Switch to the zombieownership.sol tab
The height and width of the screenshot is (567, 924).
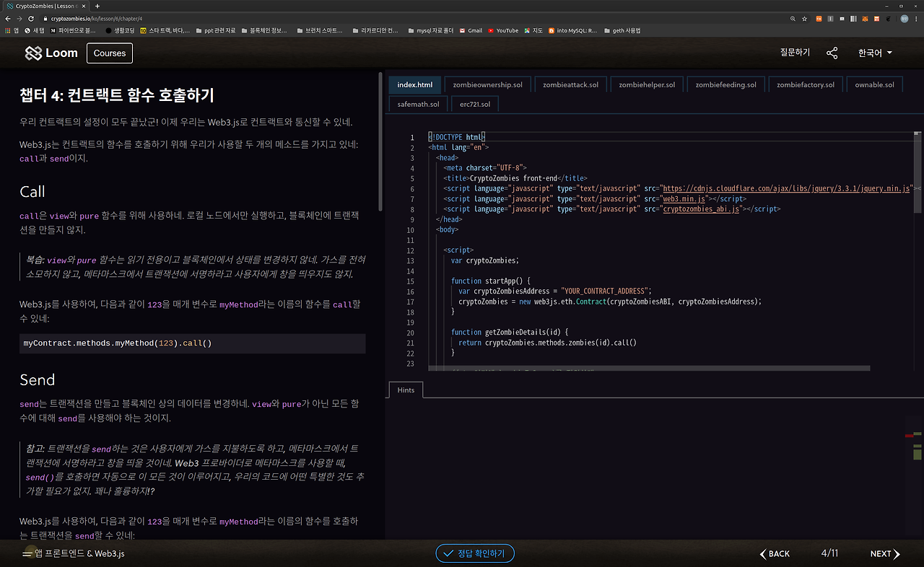(x=488, y=84)
